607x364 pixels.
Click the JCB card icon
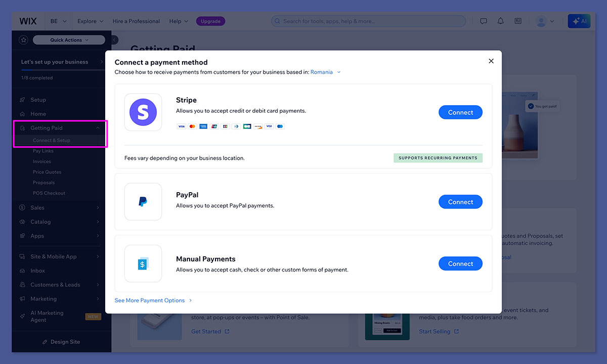click(x=225, y=126)
